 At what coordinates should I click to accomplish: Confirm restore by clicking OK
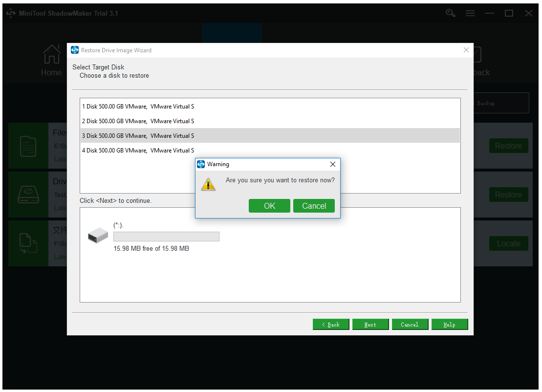click(269, 206)
